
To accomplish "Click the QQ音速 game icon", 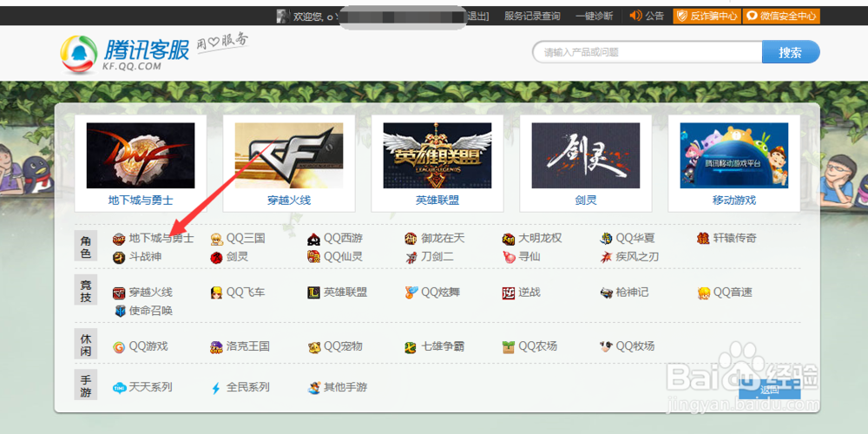I will tap(703, 293).
